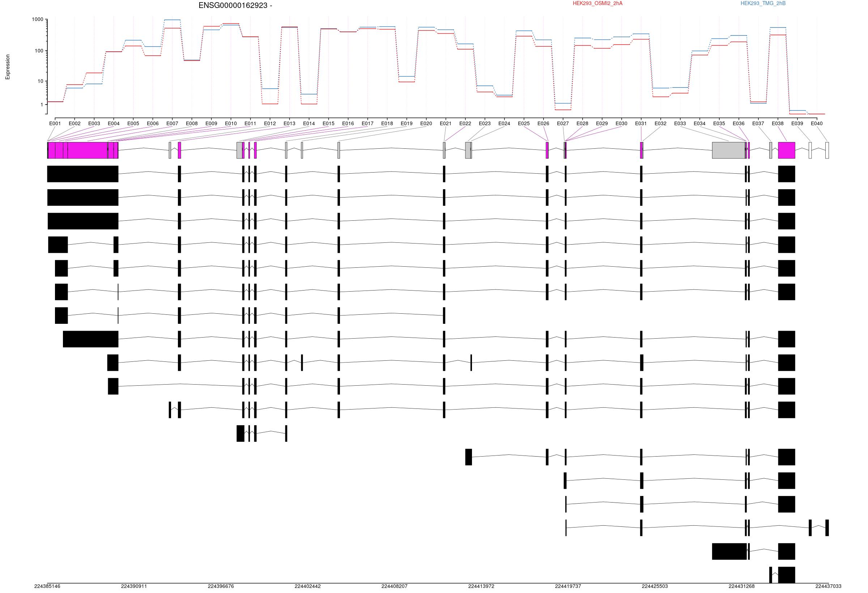Click exon label E035
Image resolution: width=868 pixels, height=593 pixels.
point(719,123)
